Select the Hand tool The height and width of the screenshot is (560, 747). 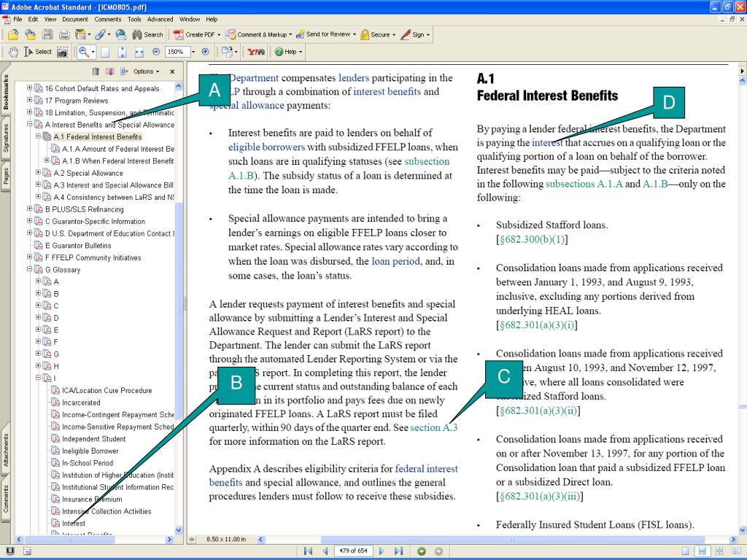click(13, 52)
